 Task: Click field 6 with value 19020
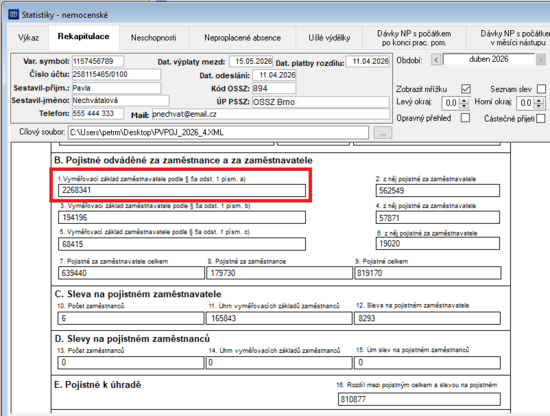[438, 243]
